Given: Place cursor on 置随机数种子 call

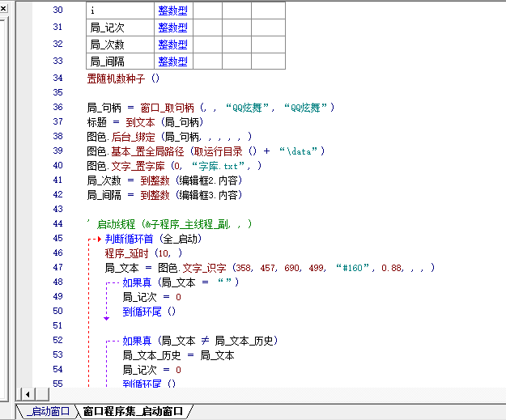Looking at the screenshot, I should 117,78.
